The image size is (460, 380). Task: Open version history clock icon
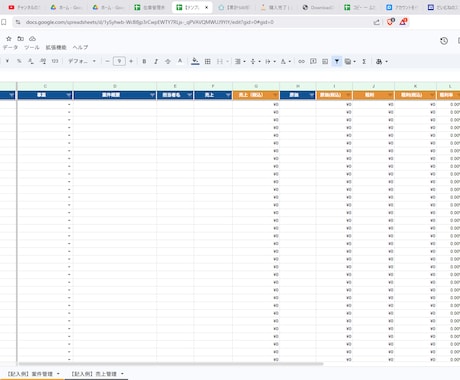pos(444,41)
